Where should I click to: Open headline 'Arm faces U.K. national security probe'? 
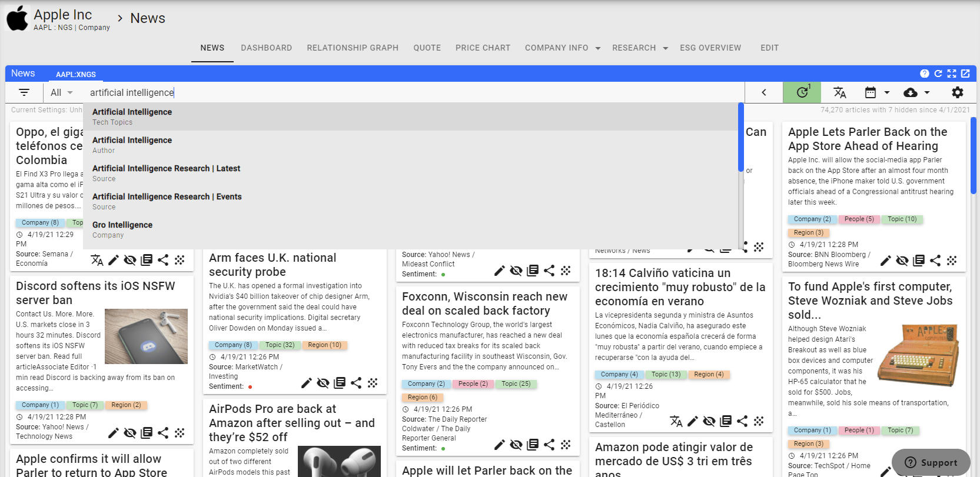pyautogui.click(x=273, y=265)
